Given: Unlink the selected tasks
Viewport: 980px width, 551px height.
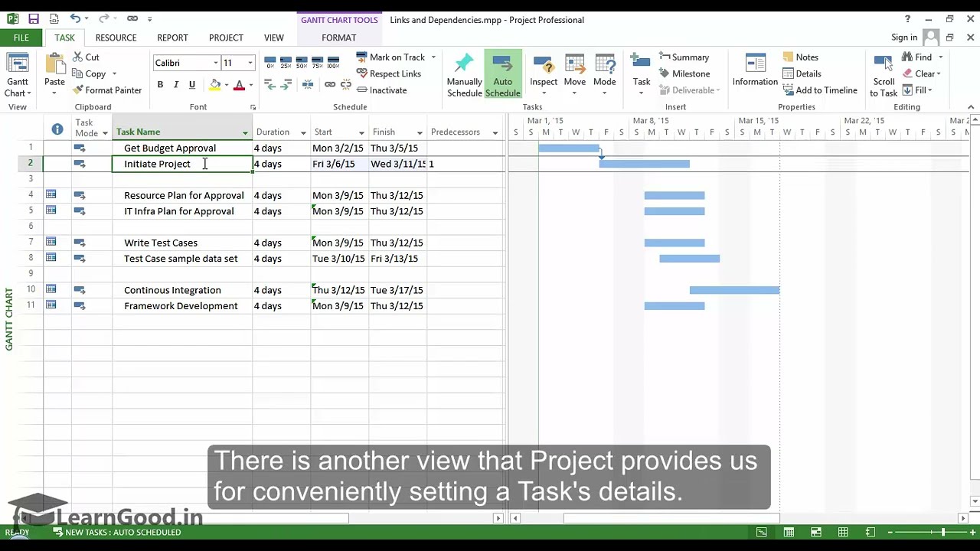Looking at the screenshot, I should [345, 84].
